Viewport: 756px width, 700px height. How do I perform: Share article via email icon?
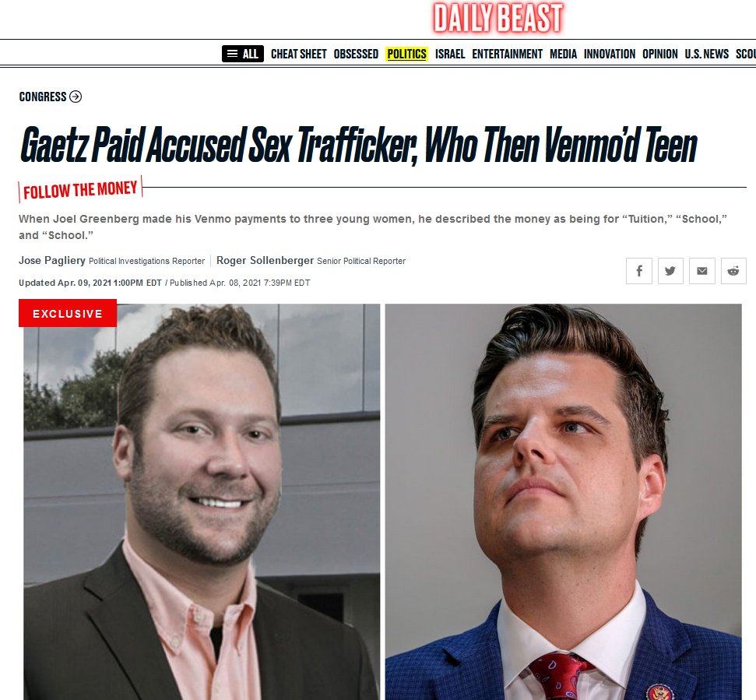(x=702, y=271)
